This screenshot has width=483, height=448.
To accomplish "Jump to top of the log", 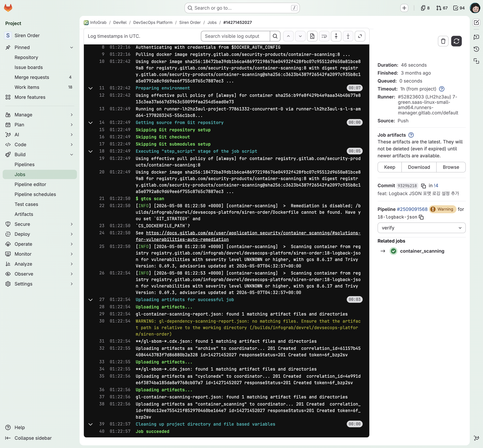I will 336,36.
